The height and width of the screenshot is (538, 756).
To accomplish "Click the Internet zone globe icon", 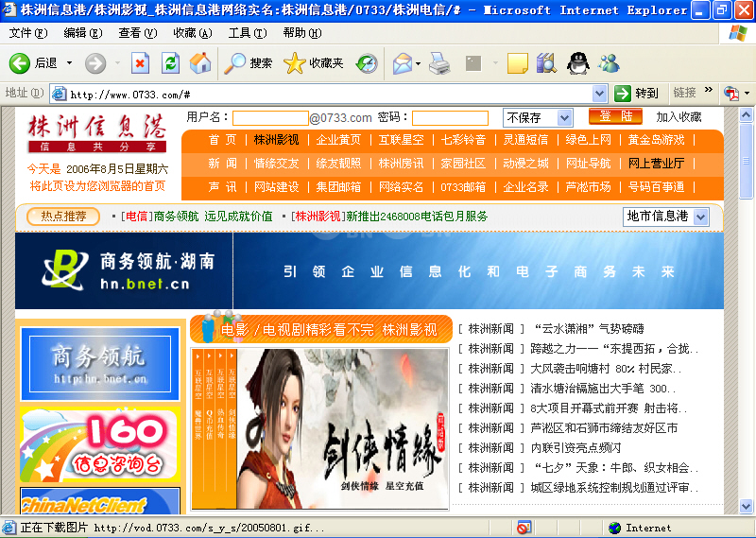I will 614,528.
